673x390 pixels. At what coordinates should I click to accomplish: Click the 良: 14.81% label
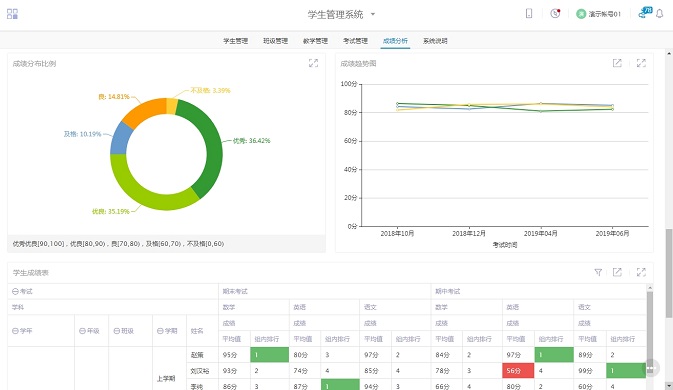tap(114, 97)
